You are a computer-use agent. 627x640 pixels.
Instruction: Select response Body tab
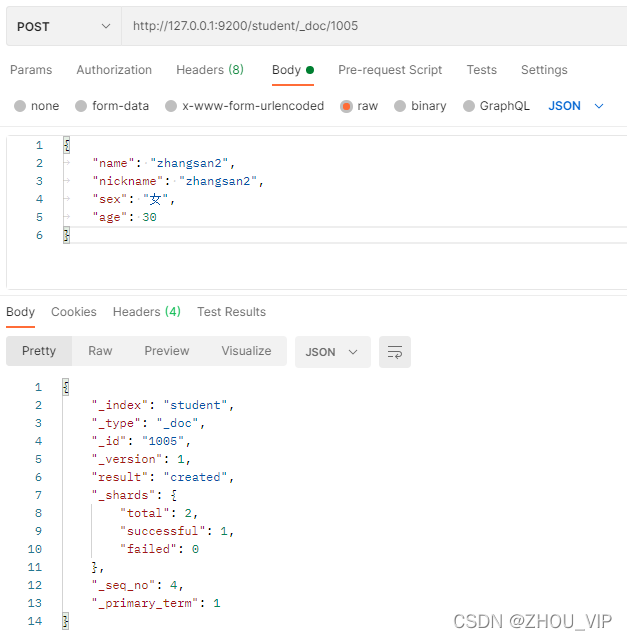click(20, 312)
